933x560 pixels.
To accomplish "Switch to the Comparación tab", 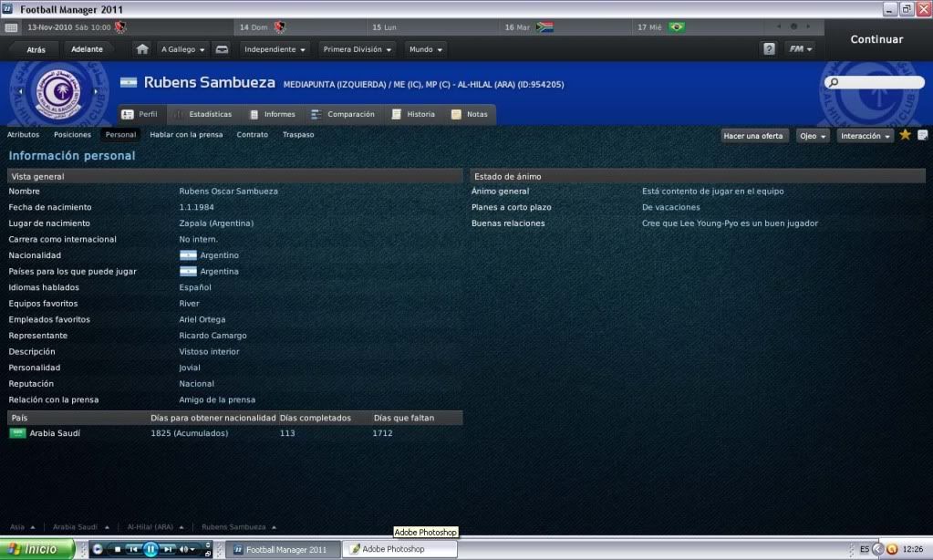I will 343,114.
